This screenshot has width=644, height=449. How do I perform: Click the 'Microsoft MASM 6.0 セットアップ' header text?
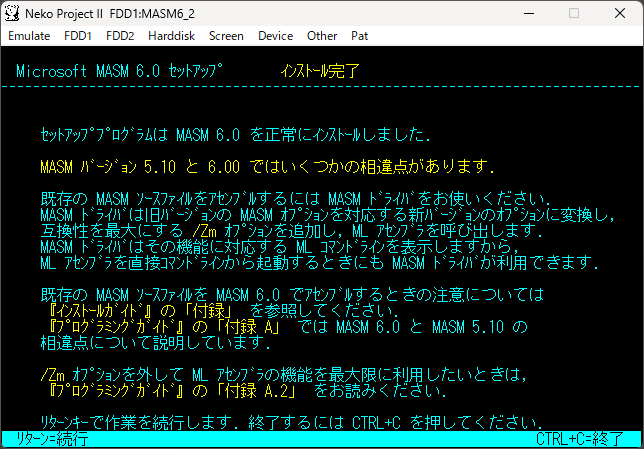coord(120,71)
